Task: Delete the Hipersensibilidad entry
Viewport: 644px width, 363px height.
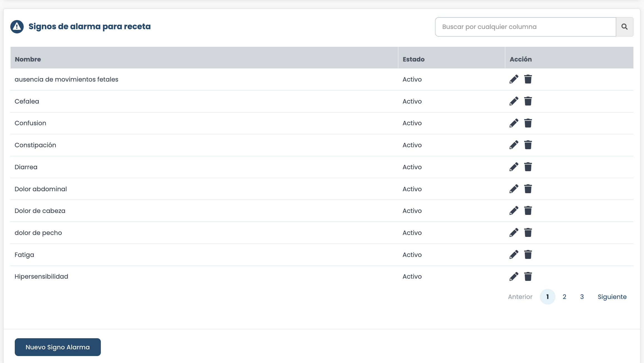Action: click(x=528, y=276)
